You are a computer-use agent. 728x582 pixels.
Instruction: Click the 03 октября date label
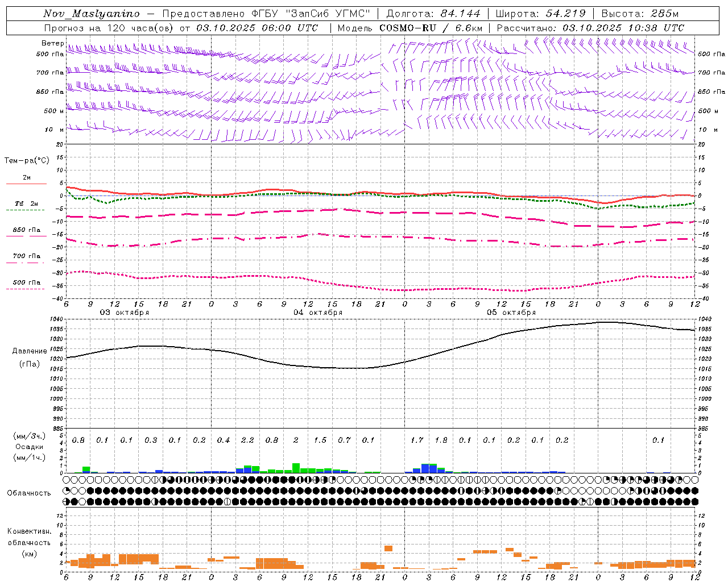tap(125, 313)
